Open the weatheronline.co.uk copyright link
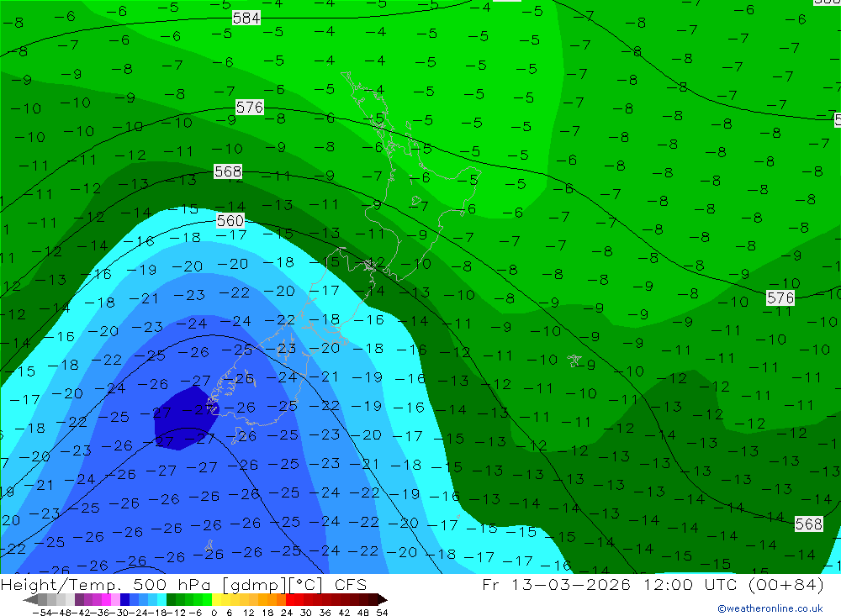The width and height of the screenshot is (841, 616). pos(770,608)
